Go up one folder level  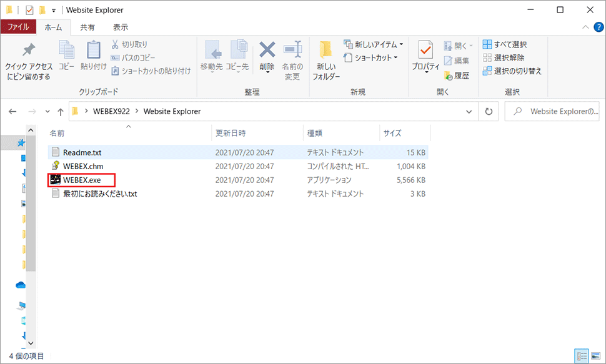(61, 112)
